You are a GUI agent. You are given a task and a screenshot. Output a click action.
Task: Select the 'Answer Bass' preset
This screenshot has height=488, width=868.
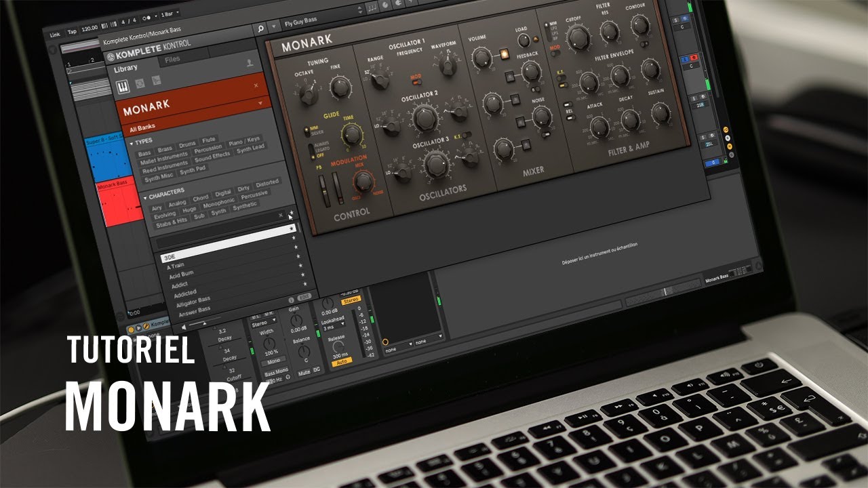point(193,312)
